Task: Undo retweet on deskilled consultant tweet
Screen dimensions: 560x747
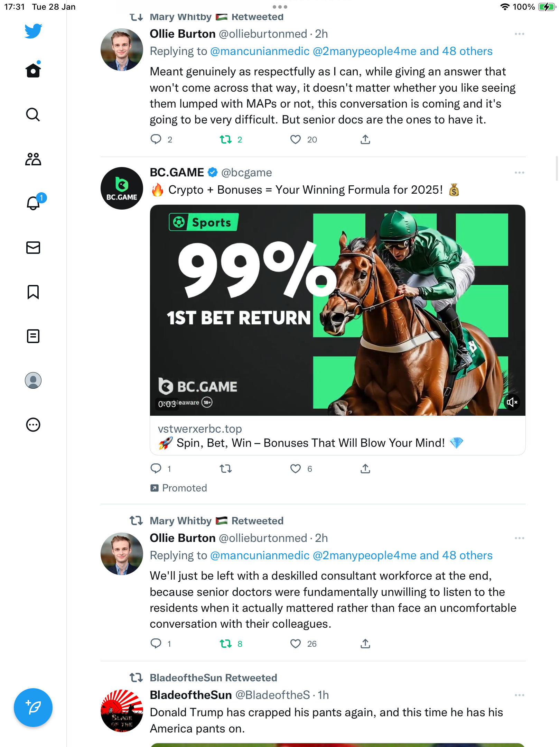Action: pos(226,644)
